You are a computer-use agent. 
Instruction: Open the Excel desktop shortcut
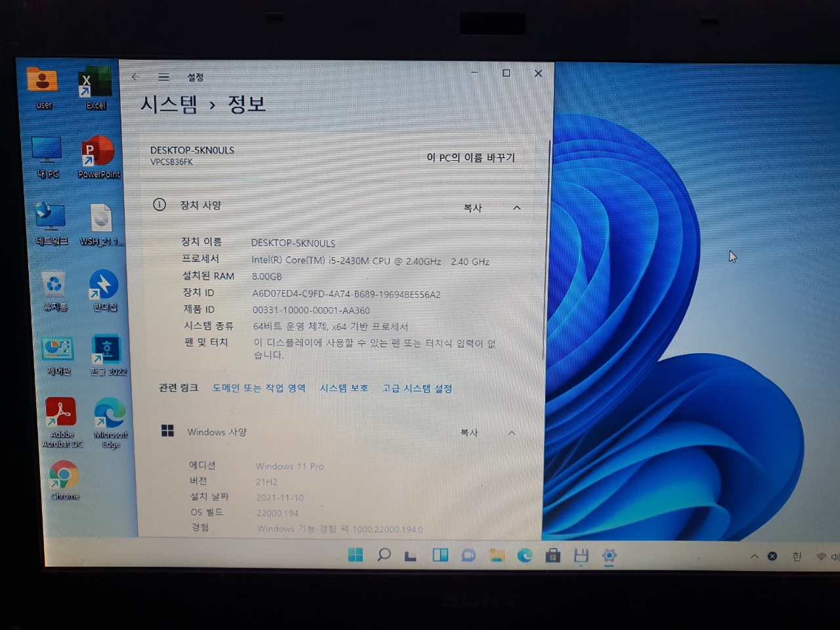pos(94,87)
